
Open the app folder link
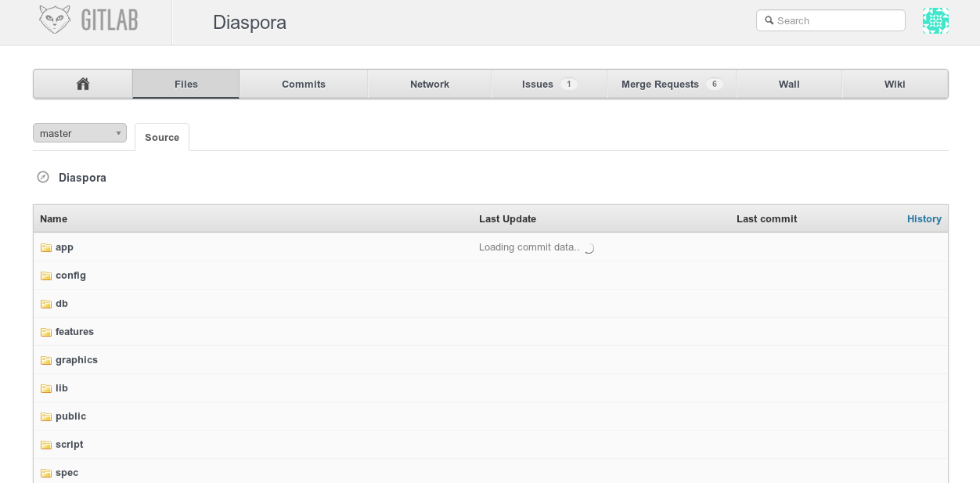click(64, 247)
